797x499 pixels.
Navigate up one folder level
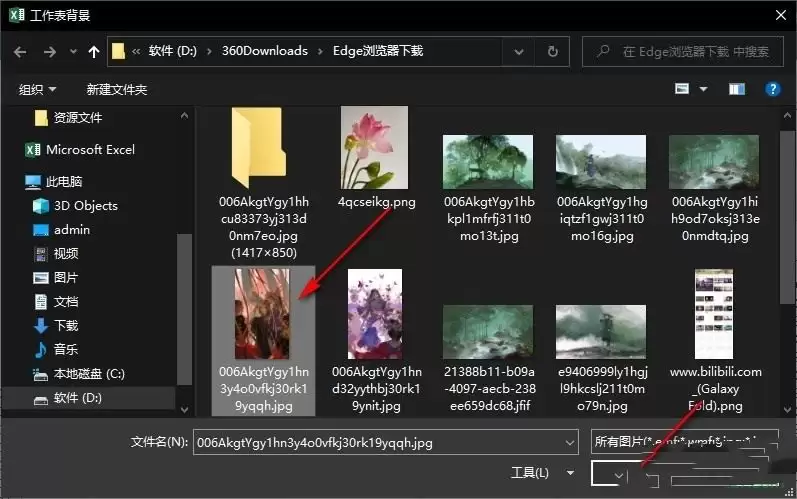coord(94,52)
